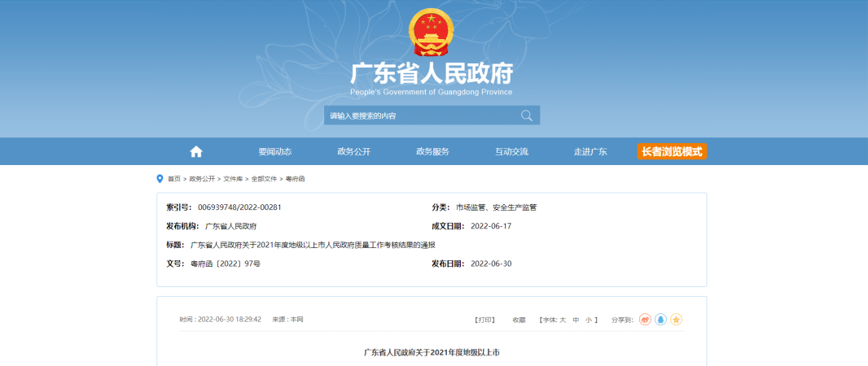This screenshot has height=366, width=868.
Task: Open 政务服务 menu
Action: (x=432, y=151)
